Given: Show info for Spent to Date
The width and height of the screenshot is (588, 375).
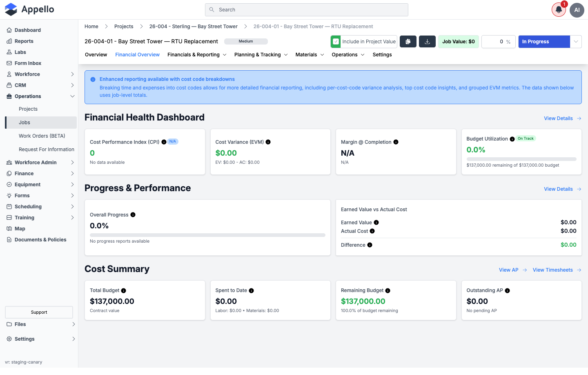Looking at the screenshot, I should [251, 291].
